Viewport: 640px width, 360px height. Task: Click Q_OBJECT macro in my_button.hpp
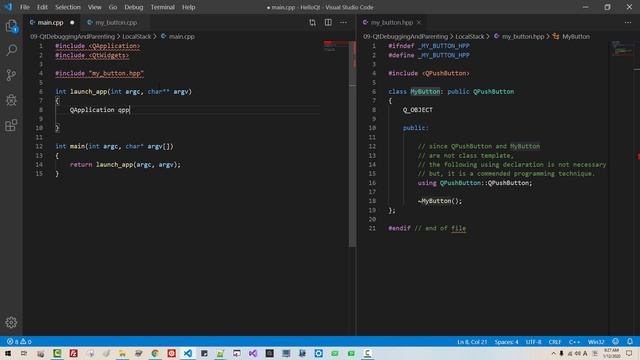click(x=418, y=110)
